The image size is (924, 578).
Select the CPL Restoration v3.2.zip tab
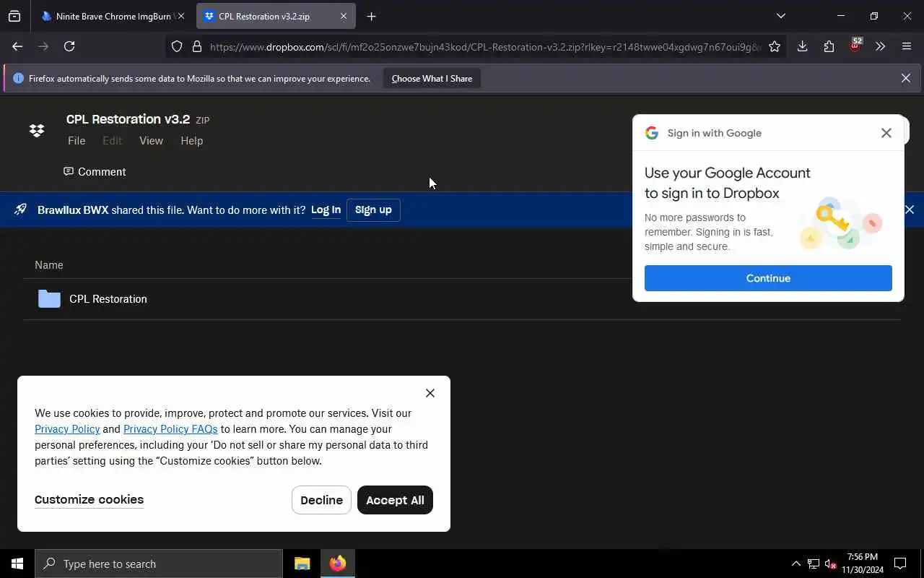[x=276, y=16]
